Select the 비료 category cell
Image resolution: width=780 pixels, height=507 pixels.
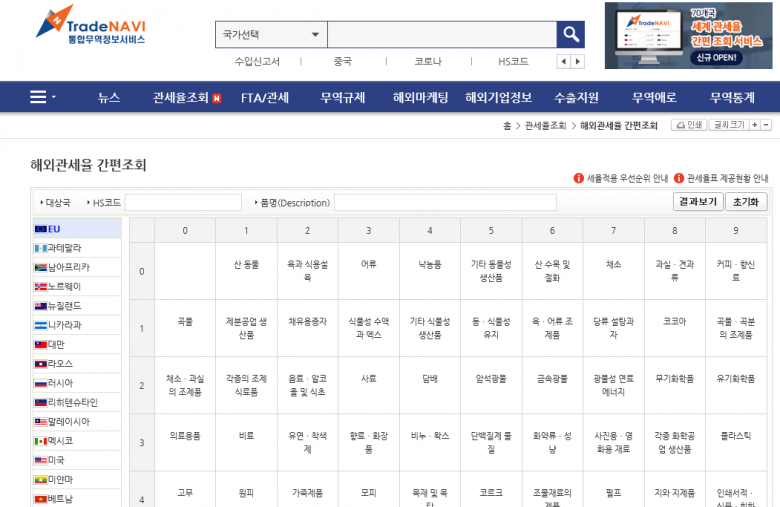click(246, 442)
